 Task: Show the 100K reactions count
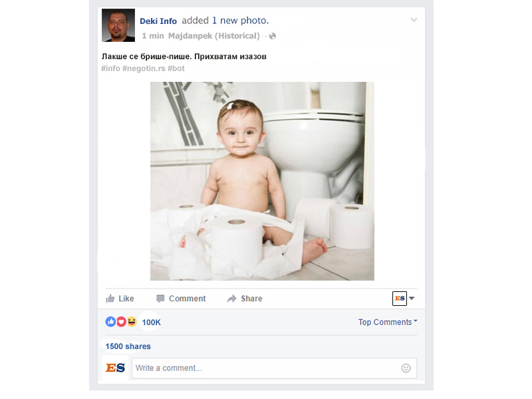point(152,323)
